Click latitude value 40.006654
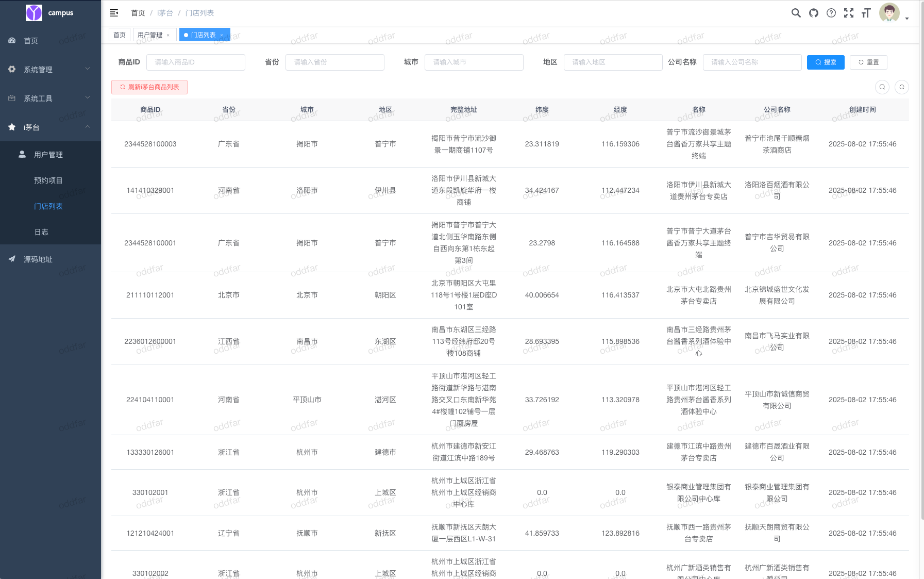The height and width of the screenshot is (579, 924). tap(542, 295)
